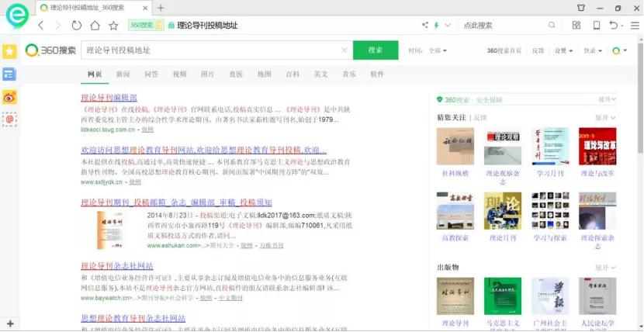Open the 学习月刊 cover thumbnail
This screenshot has height=332, width=644.
tap(550, 146)
